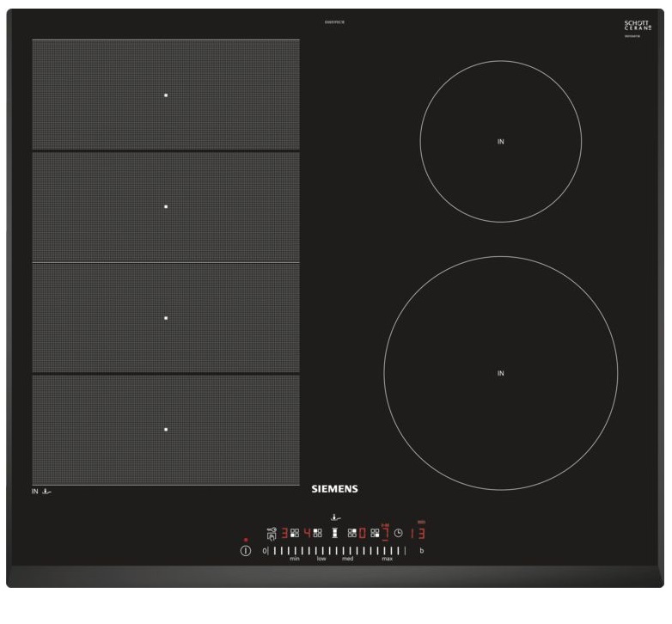Tap the 0 at slider start
Image resolution: width=672 pixels, height=624 pixels.
[265, 550]
